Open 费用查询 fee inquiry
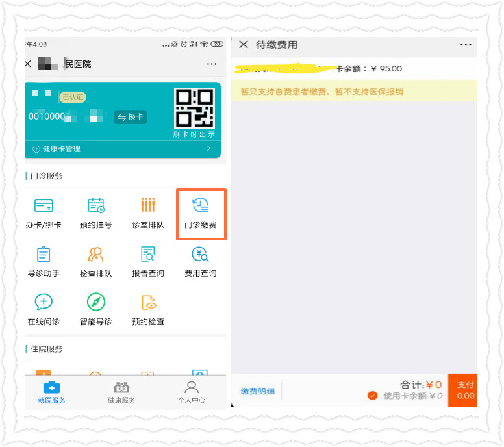 coord(200,261)
